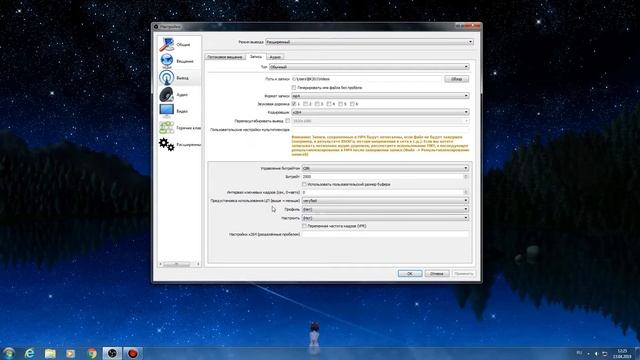The height and width of the screenshot is (360, 640).
Task: Open the Расширенные gears section icon
Action: pyautogui.click(x=167, y=144)
